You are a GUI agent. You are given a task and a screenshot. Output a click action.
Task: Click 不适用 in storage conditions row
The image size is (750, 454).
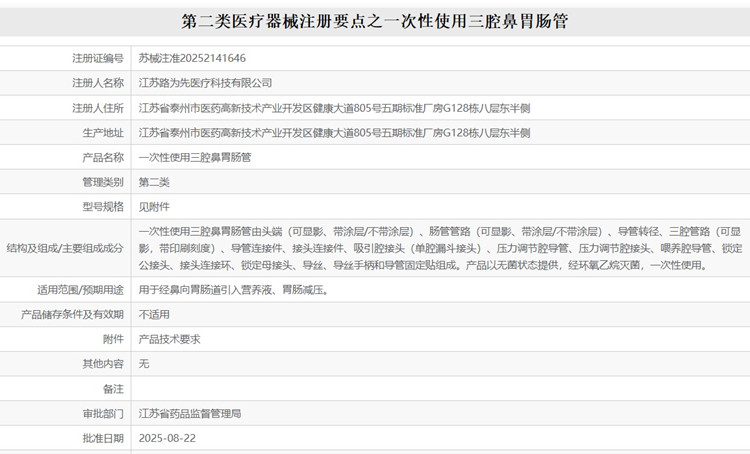pos(154,314)
